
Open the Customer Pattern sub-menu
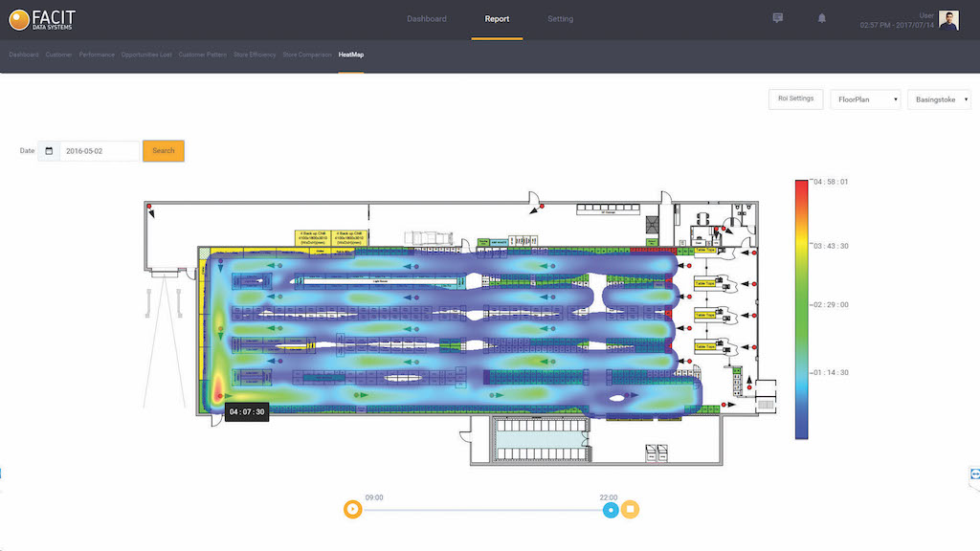[203, 55]
